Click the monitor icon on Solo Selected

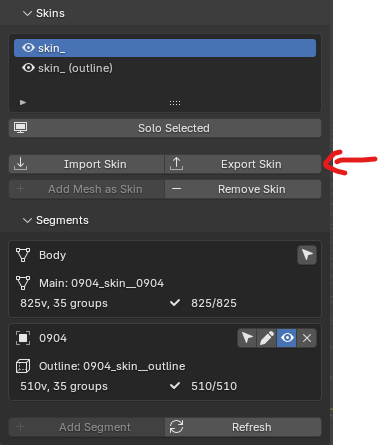point(21,128)
